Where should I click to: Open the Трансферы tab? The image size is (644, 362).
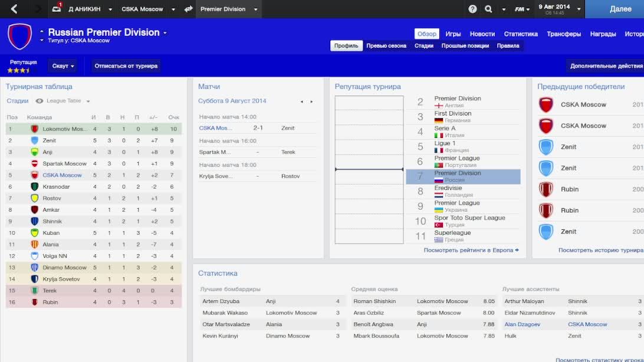(564, 34)
